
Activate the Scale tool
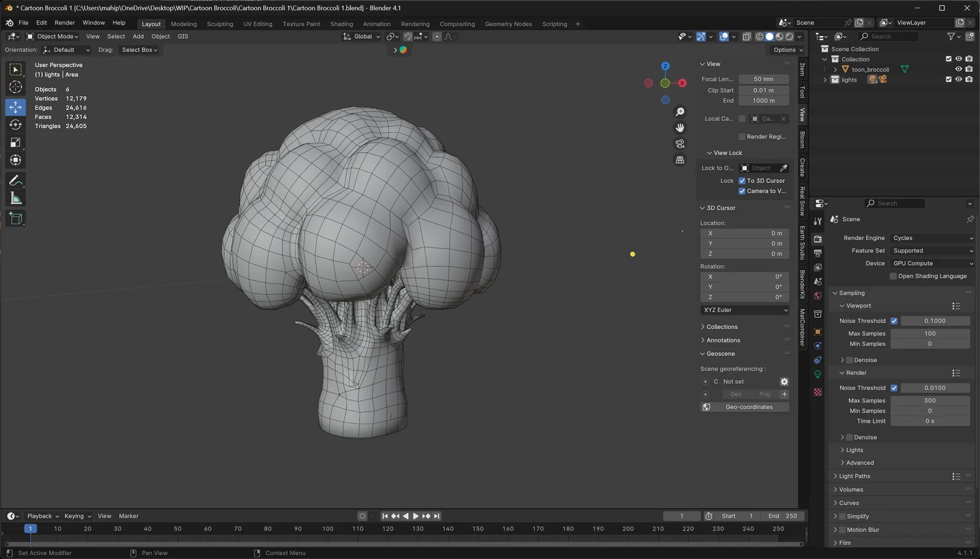pos(15,143)
